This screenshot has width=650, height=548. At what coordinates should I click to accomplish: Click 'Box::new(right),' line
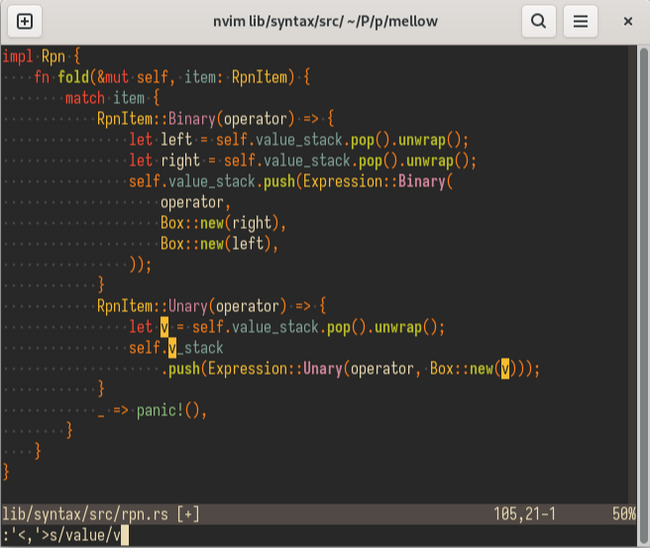coord(223,223)
